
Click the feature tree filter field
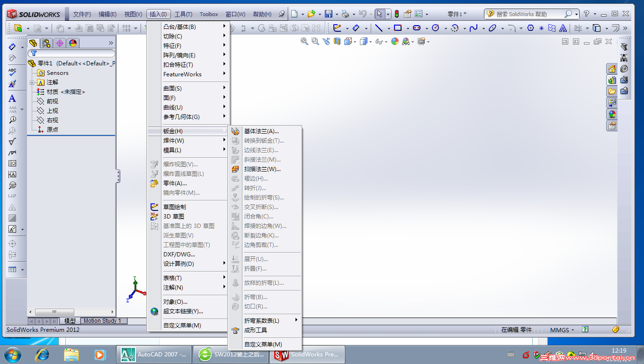tap(72, 54)
